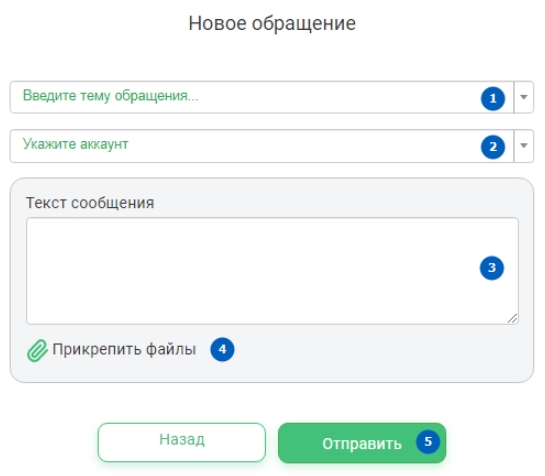The height and width of the screenshot is (476, 545).
Task: Click the textarea resize grip corner
Action: pyautogui.click(x=512, y=318)
